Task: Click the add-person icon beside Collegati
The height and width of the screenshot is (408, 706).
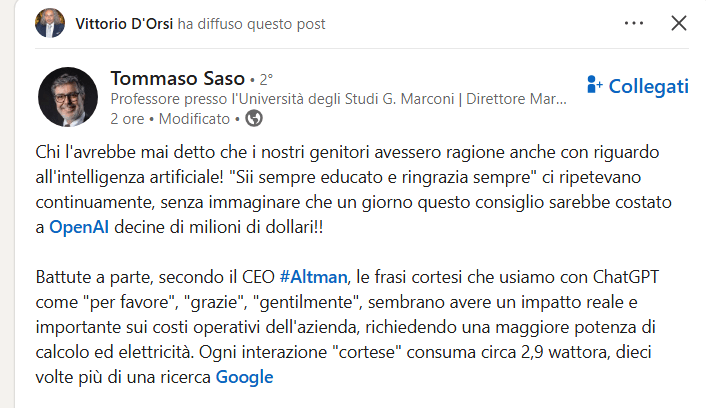Action: [x=594, y=86]
